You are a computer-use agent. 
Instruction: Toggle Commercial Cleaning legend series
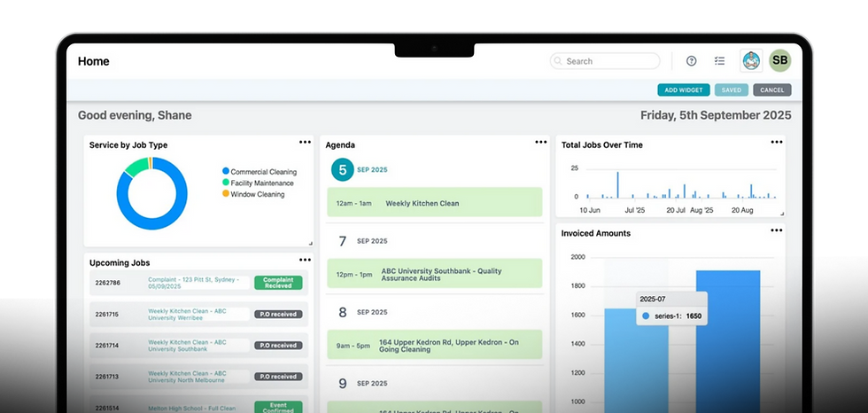259,172
